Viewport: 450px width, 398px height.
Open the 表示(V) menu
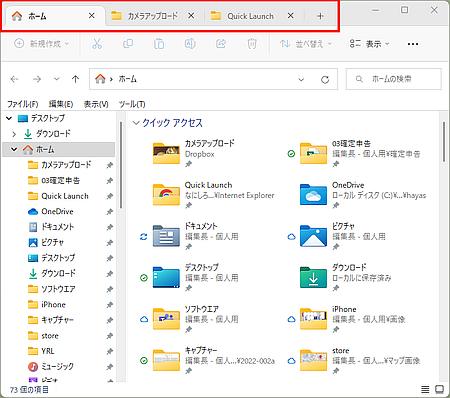pos(96,104)
